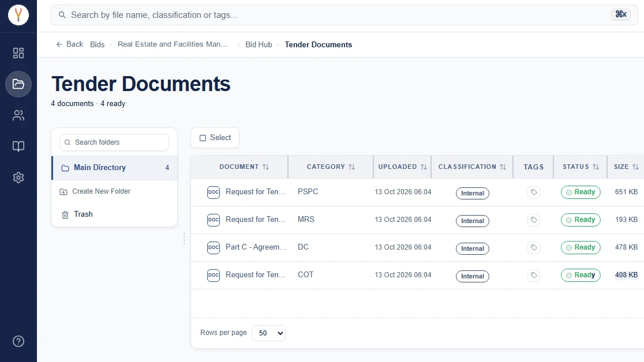Click the DC category cell

(303, 247)
